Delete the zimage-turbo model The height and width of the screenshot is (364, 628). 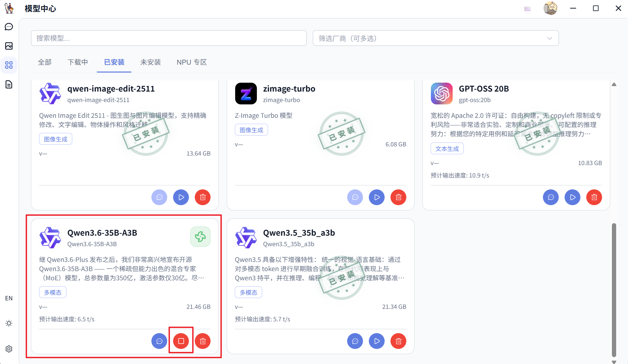(x=398, y=197)
